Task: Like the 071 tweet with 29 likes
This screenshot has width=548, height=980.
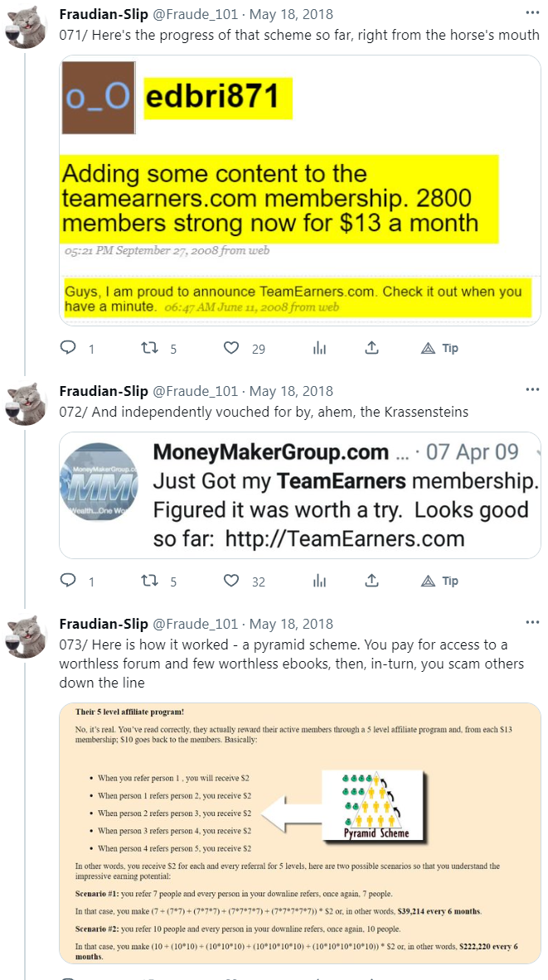Action: click(232, 349)
